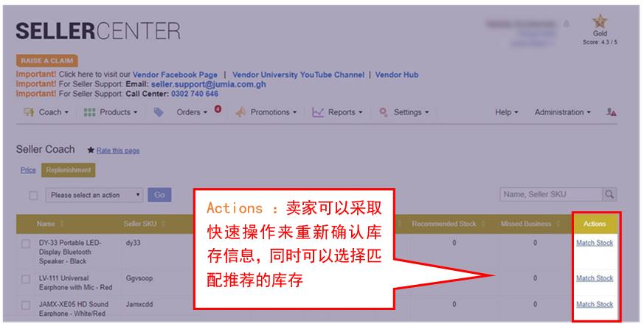Click the Go button
Viewport: 644px width, 324px height.
(159, 195)
